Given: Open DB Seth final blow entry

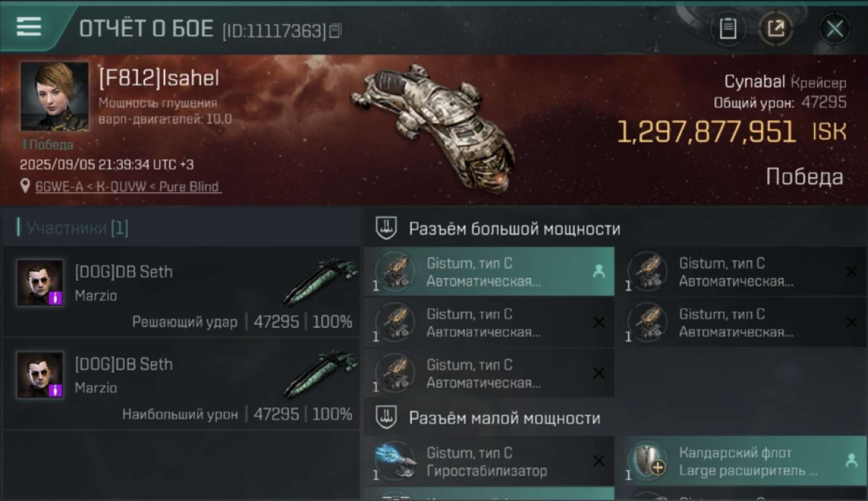Looking at the screenshot, I should (181, 292).
